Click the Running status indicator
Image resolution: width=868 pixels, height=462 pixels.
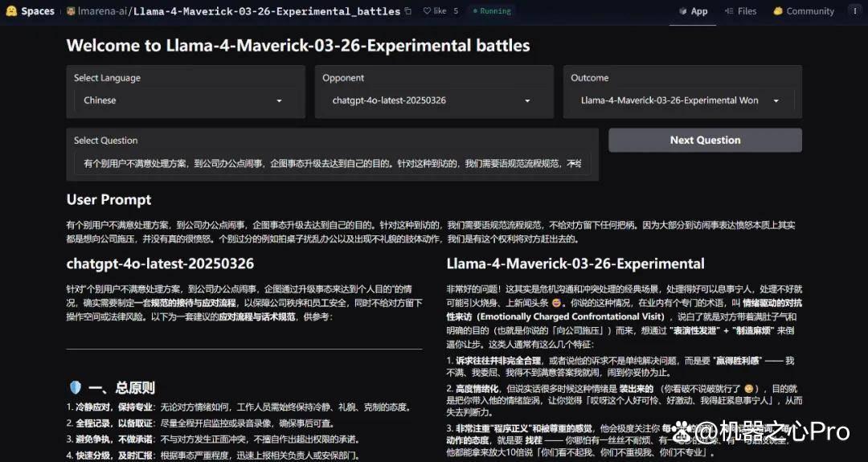492,11
